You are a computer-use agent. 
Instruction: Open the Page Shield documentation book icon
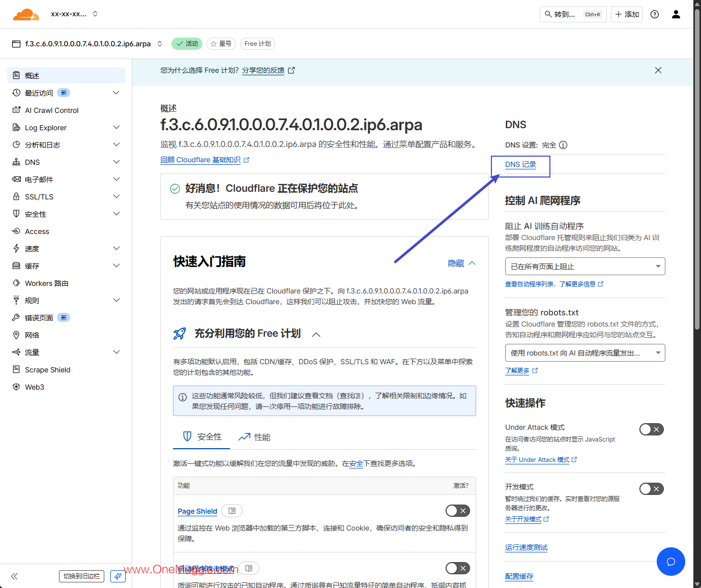(x=232, y=511)
